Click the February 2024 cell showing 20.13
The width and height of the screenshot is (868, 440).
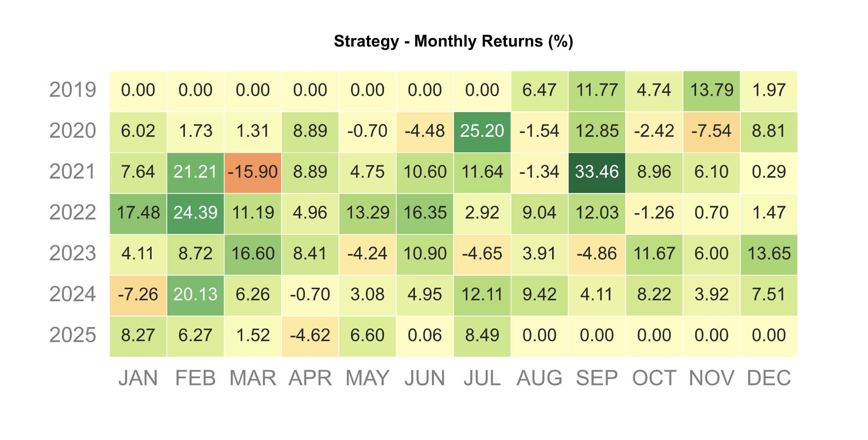point(196,294)
